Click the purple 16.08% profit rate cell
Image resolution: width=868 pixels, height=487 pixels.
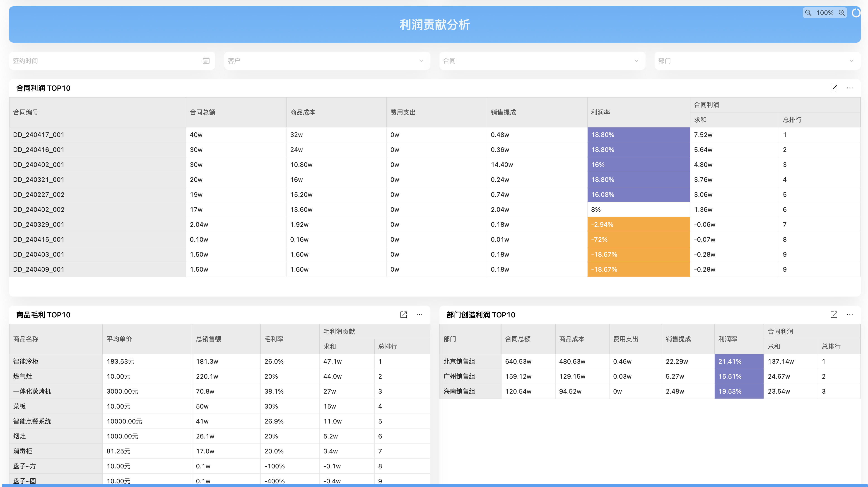click(x=639, y=195)
